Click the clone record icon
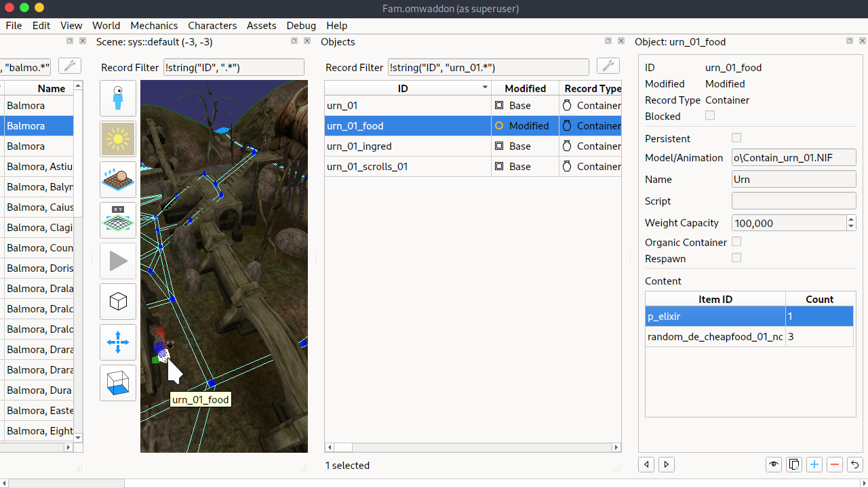The image size is (868, 488). pos(793,464)
